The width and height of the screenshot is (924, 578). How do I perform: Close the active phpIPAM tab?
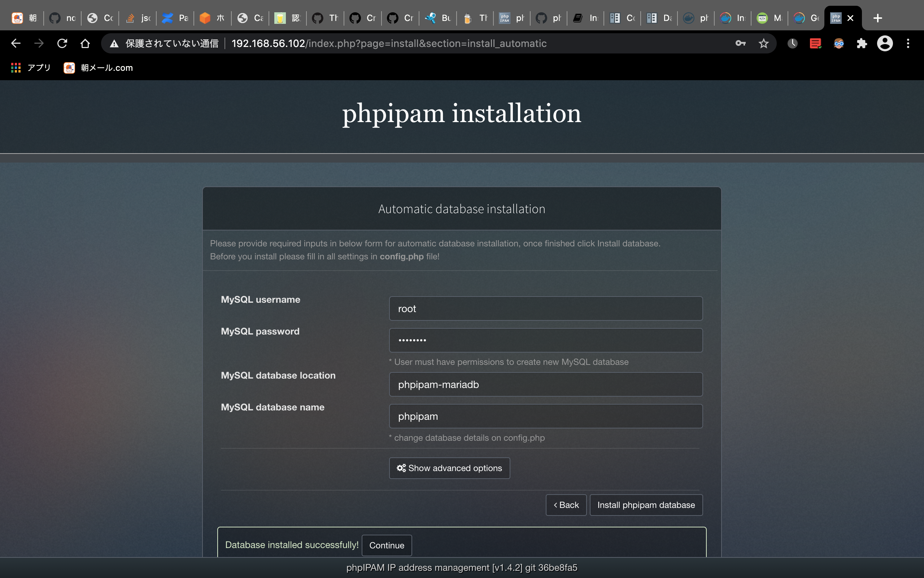coord(850,18)
